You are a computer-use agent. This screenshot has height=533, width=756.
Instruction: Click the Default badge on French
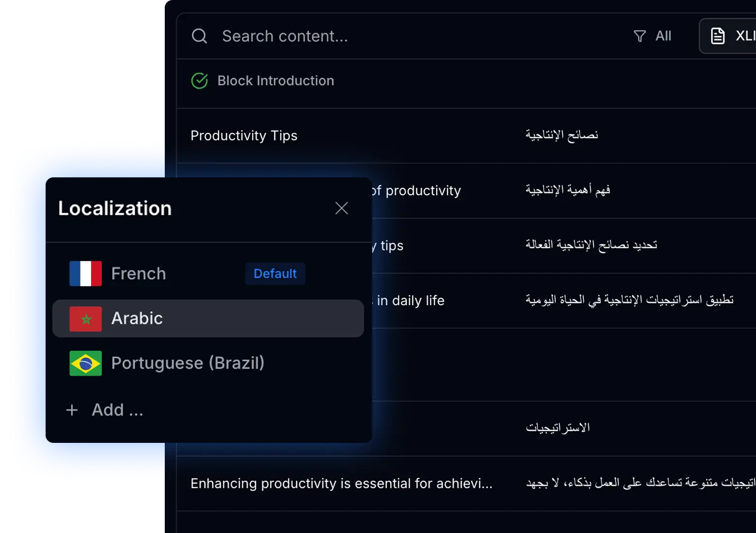tap(275, 273)
